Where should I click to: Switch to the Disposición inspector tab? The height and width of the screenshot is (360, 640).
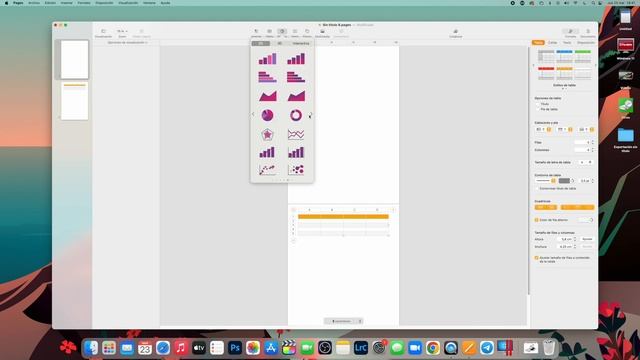585,42
